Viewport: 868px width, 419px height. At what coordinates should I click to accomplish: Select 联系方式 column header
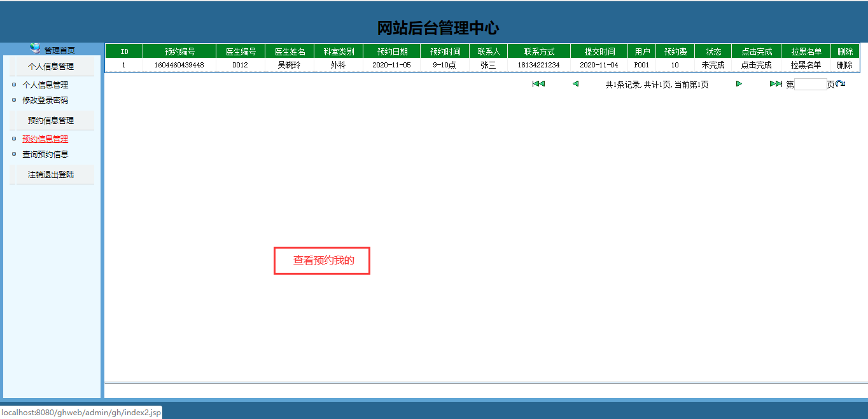539,52
